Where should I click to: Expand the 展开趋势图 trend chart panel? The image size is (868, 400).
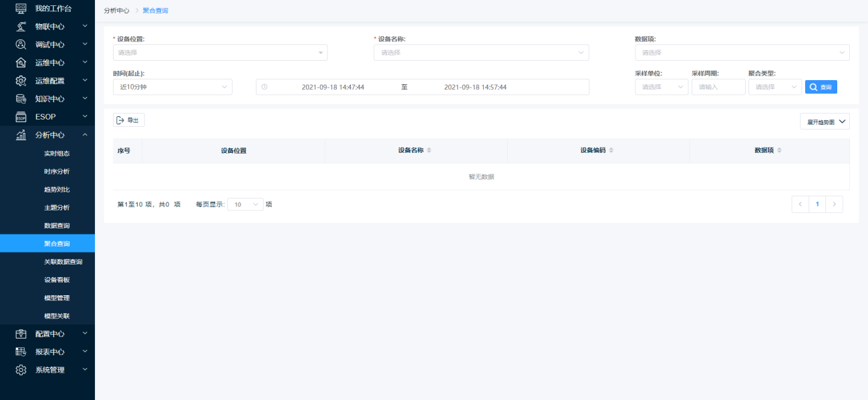[x=825, y=122]
